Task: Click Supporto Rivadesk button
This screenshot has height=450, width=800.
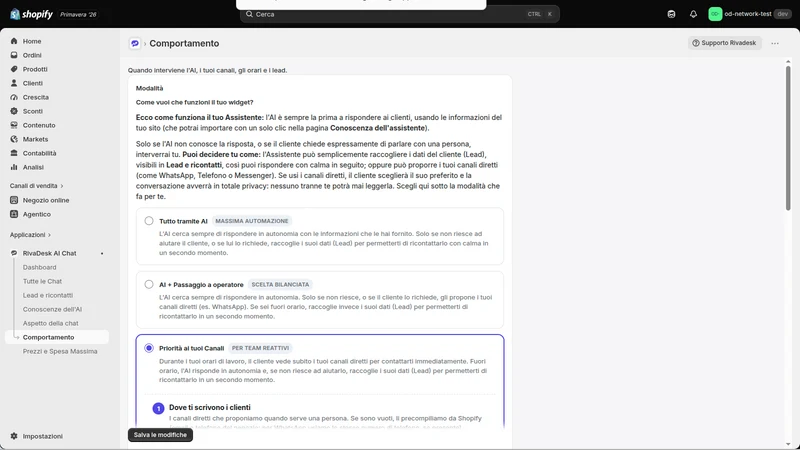Action: coord(724,43)
